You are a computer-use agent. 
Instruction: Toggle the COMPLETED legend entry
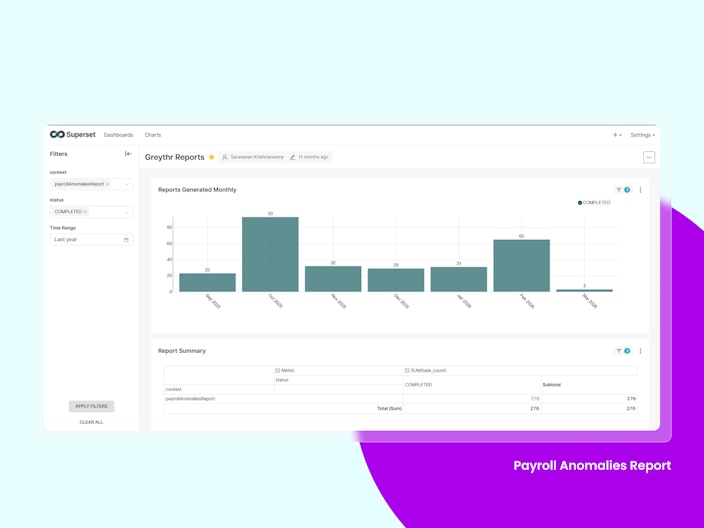[594, 202]
